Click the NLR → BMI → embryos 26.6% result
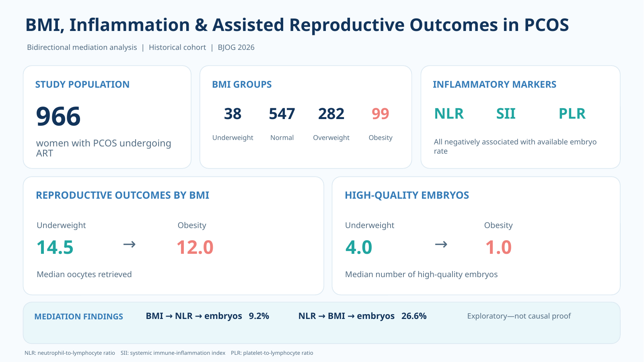The height and width of the screenshot is (362, 644). (362, 316)
